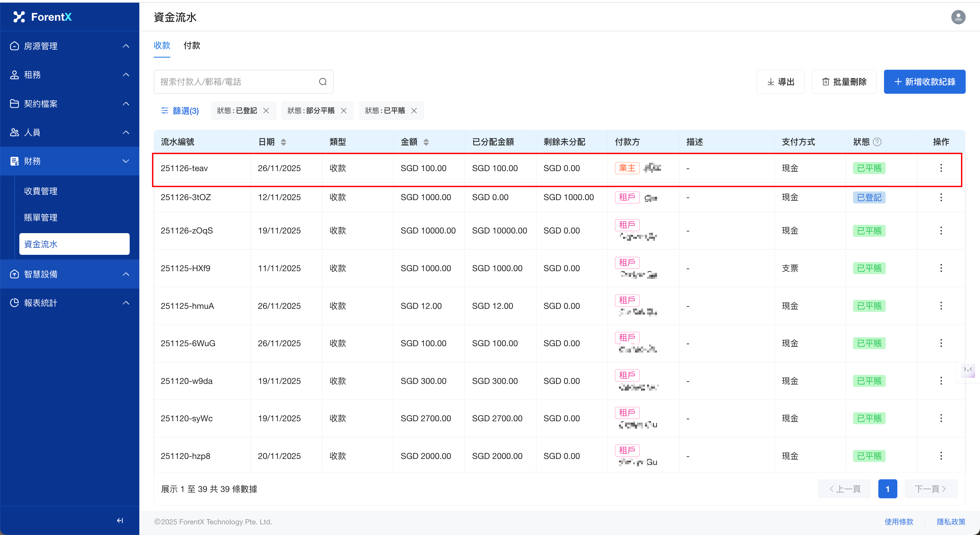The image size is (980, 535).
Task: Open row actions menu for 251125-HXf9
Action: coord(941,268)
